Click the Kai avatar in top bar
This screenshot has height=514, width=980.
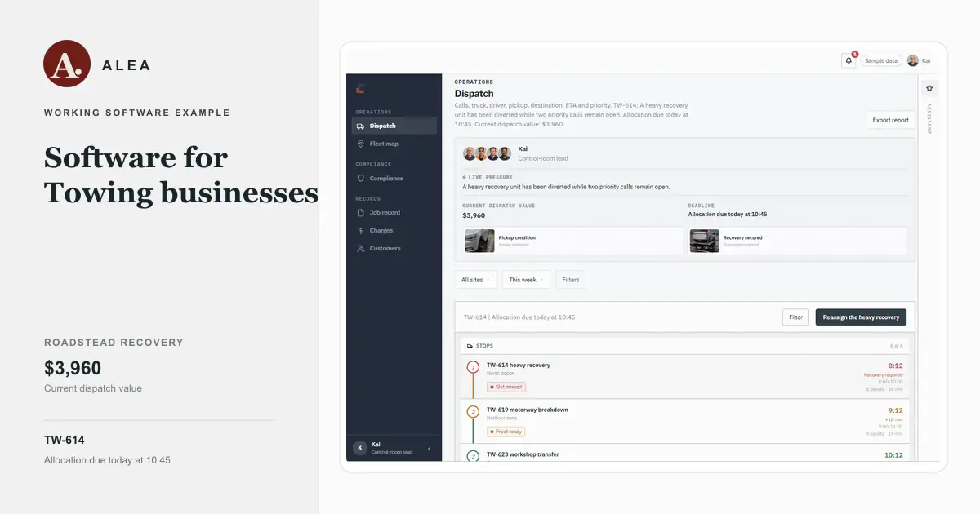click(912, 60)
